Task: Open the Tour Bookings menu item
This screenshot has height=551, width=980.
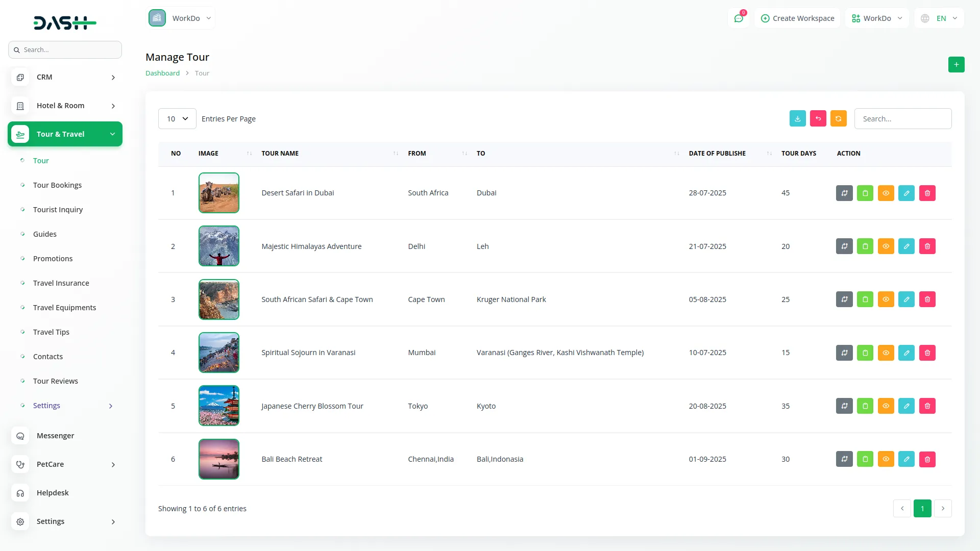Action: (x=57, y=185)
